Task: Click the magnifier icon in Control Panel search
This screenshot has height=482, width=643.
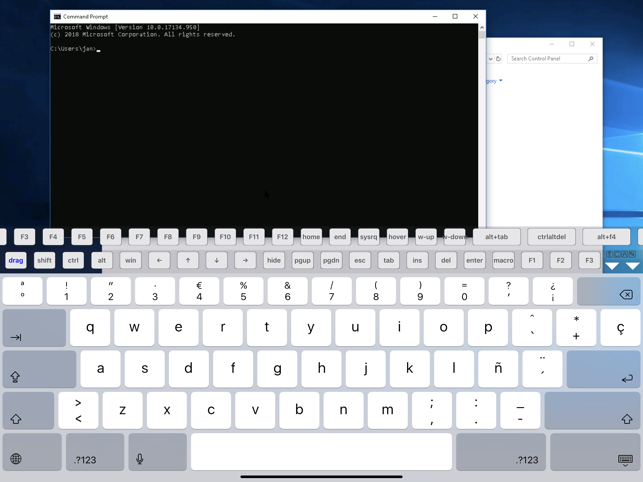Action: tap(591, 59)
